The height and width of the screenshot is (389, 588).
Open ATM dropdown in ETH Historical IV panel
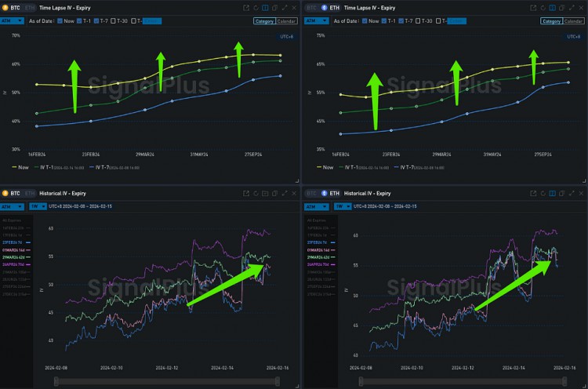click(317, 207)
